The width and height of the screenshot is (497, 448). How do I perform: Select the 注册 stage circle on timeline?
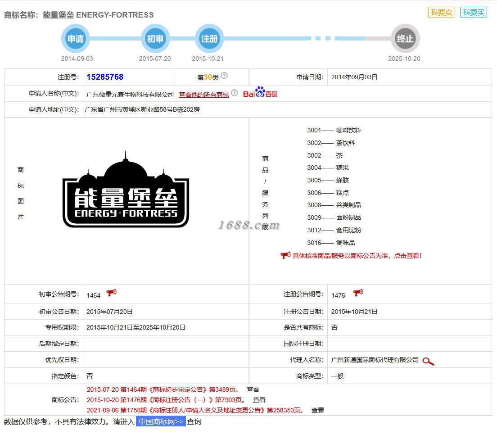(209, 38)
